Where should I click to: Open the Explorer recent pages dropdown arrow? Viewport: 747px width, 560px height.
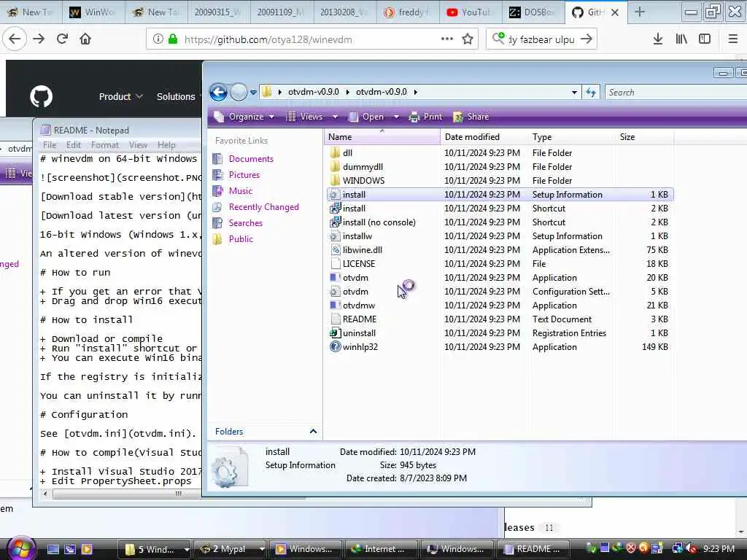[x=253, y=93]
